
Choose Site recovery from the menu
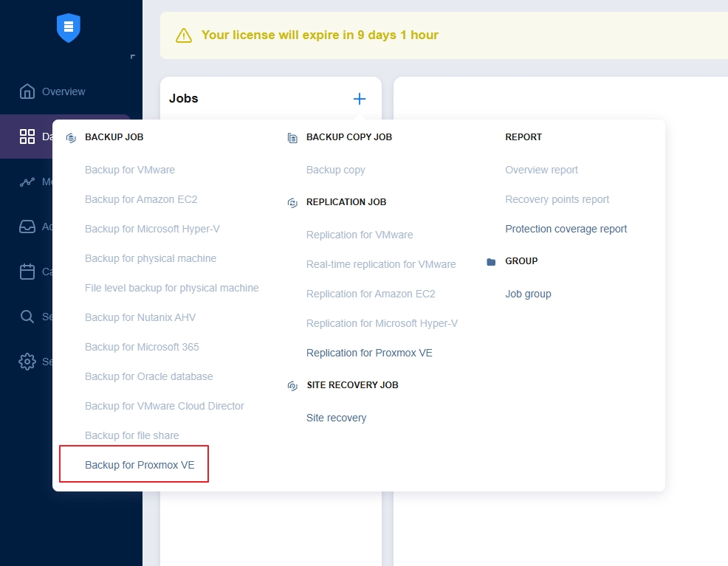(x=336, y=418)
